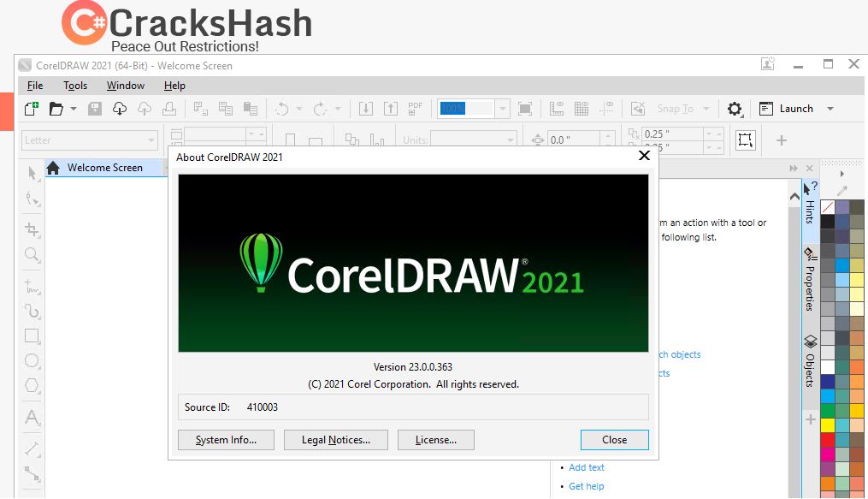Create a new document with the New icon
Image resolution: width=868 pixels, height=499 pixels.
32,109
